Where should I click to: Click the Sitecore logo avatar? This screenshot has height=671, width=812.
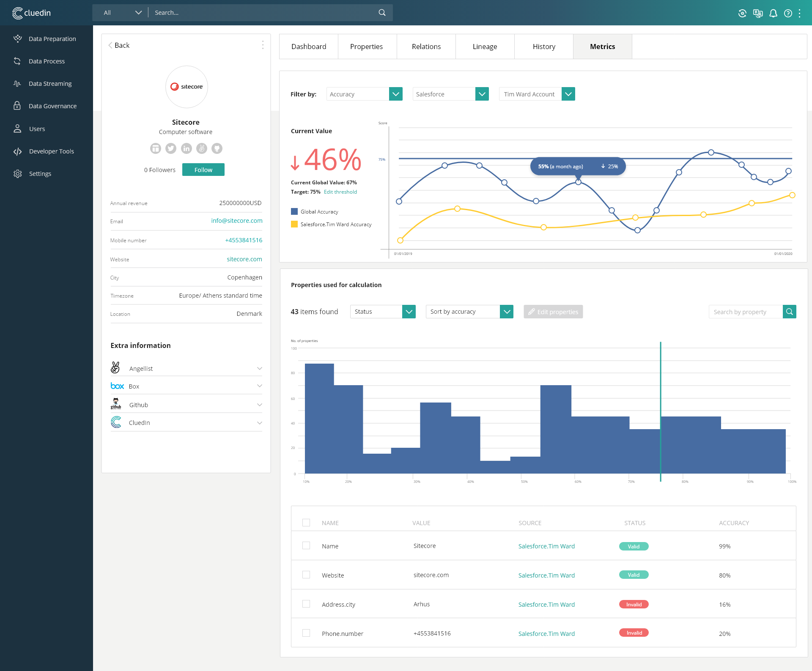(187, 87)
